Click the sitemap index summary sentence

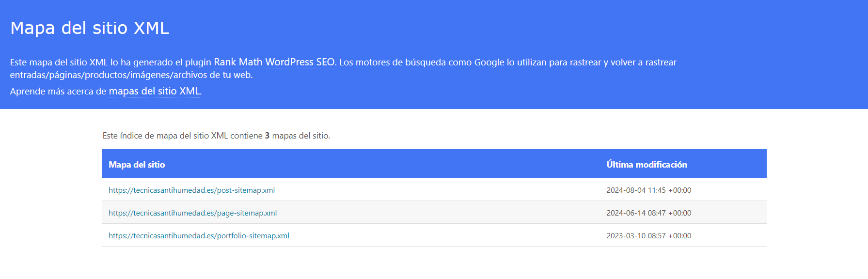[x=216, y=136]
